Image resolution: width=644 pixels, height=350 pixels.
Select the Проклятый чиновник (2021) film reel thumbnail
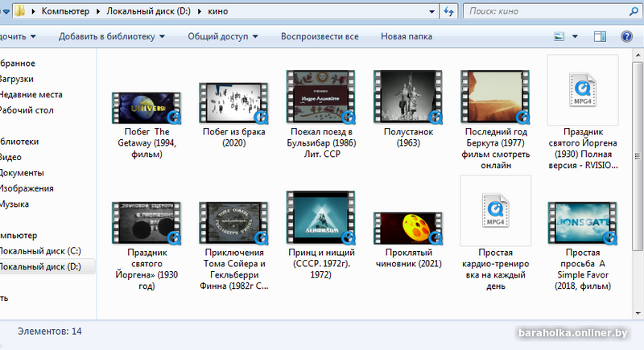coord(407,228)
